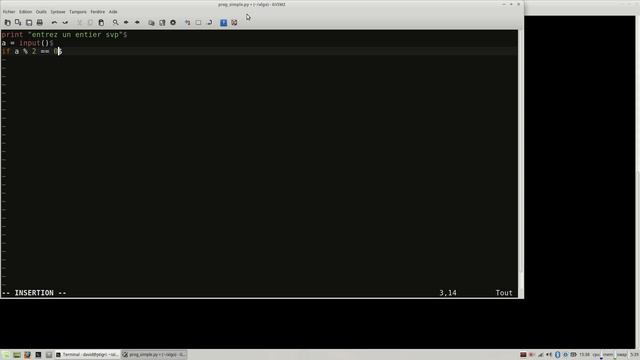Click the Print toolbar icon
Image resolution: width=640 pixels, height=360 pixels.
point(40,22)
